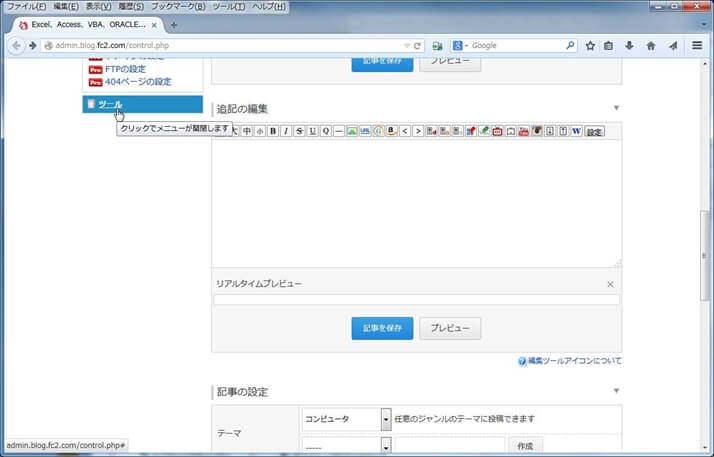
Task: Open 履歴 menu
Action: [131, 6]
